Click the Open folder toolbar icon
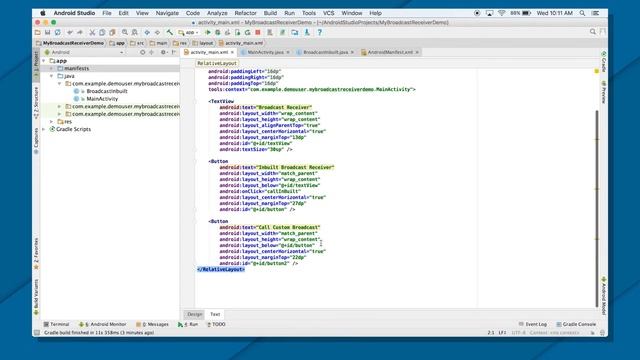Viewport: 640px width, 360px height. 38,32
